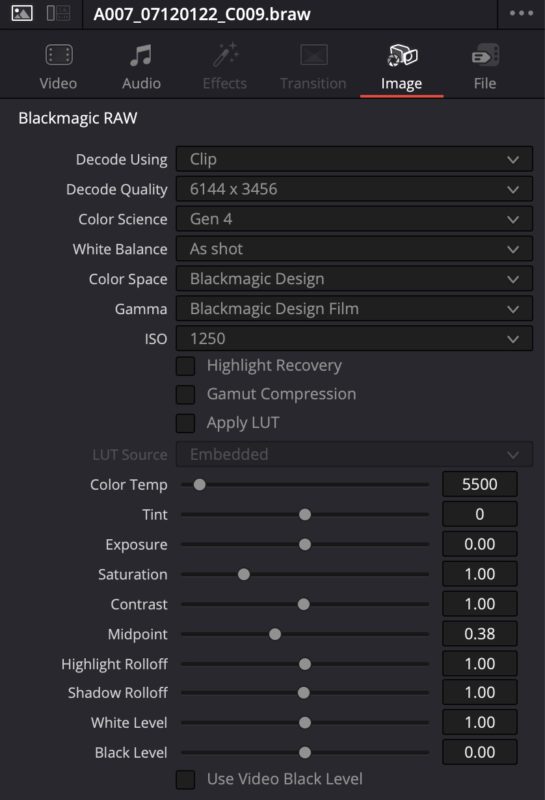545x800 pixels.
Task: Switch to the Audio tab label
Action: point(141,83)
